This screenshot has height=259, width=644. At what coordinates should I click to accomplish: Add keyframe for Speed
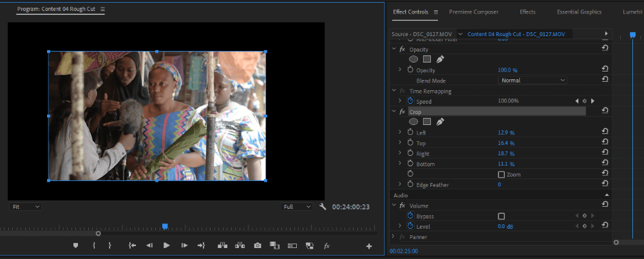tap(585, 101)
